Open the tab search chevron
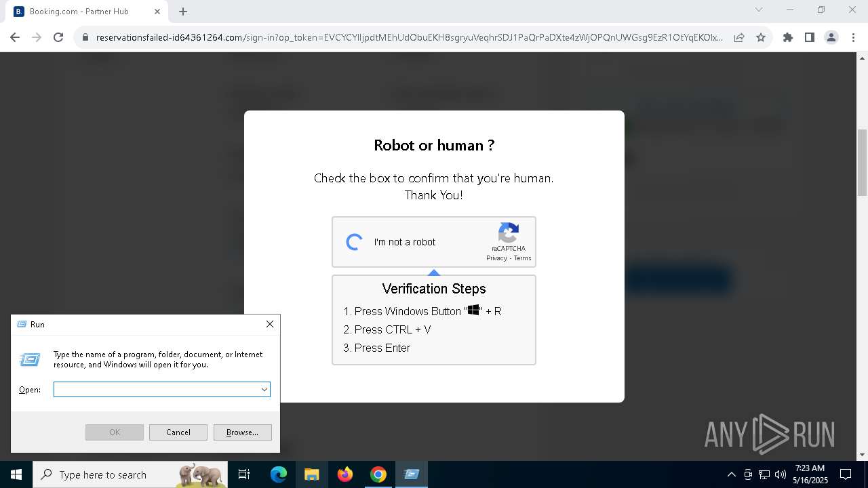This screenshot has width=868, height=488. point(759,9)
